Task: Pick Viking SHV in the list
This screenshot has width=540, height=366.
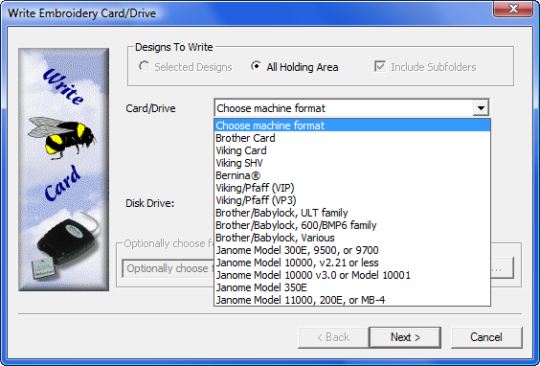Action: click(352, 163)
